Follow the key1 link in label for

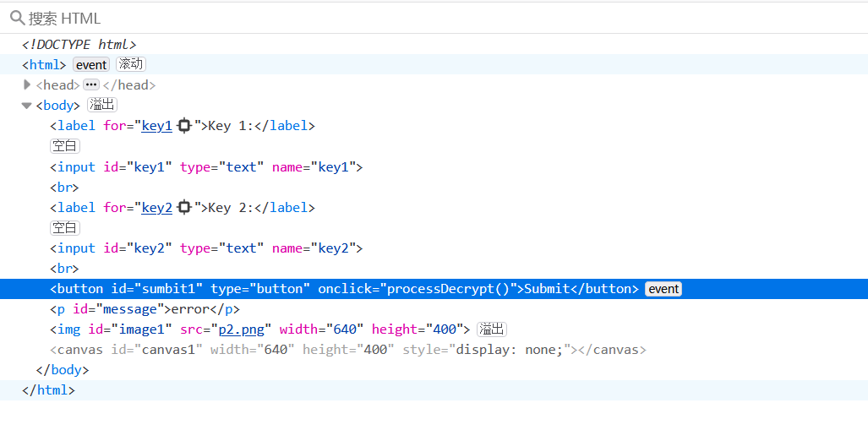(156, 126)
